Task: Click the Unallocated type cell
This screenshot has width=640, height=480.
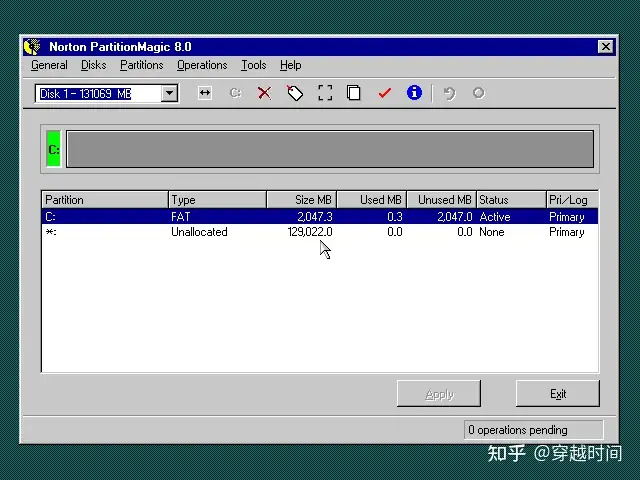Action: tap(199, 232)
